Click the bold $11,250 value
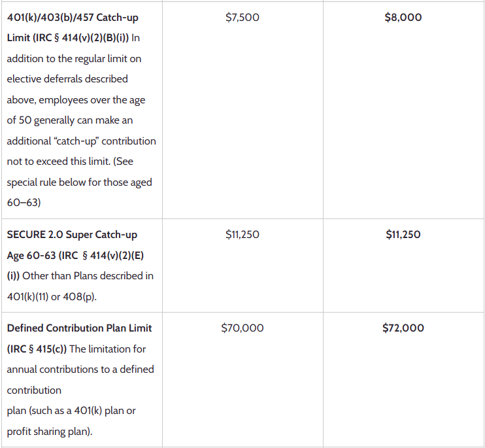The height and width of the screenshot is (448, 485). [x=403, y=234]
